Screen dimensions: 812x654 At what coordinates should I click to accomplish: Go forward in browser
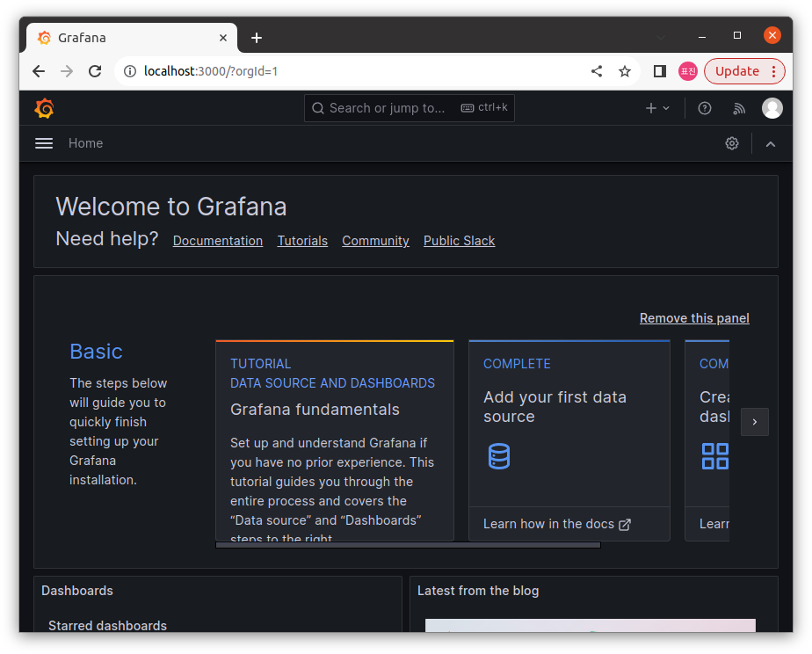pyautogui.click(x=67, y=71)
